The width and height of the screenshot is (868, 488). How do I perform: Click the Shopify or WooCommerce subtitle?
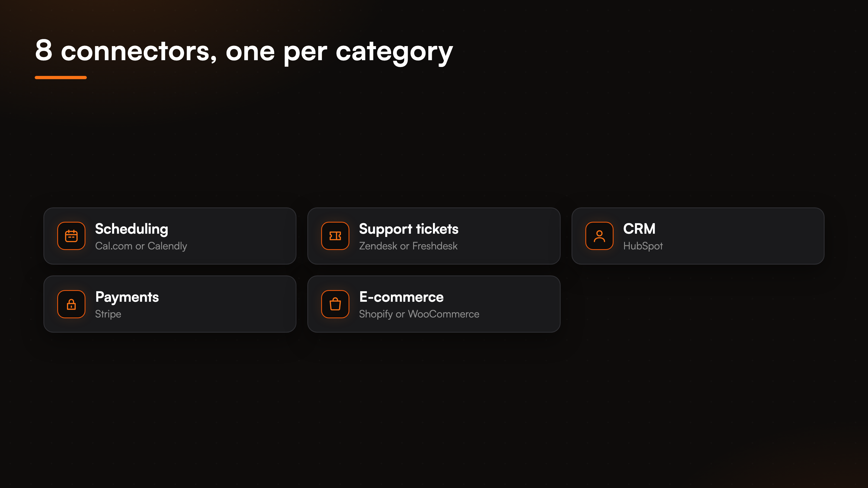coord(419,314)
